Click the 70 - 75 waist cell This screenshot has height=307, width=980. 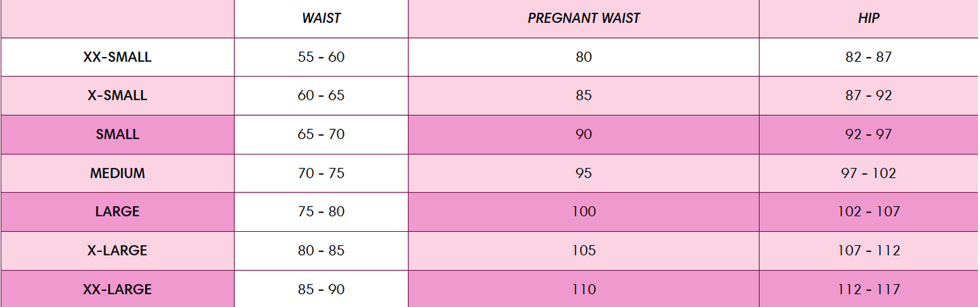[321, 173]
